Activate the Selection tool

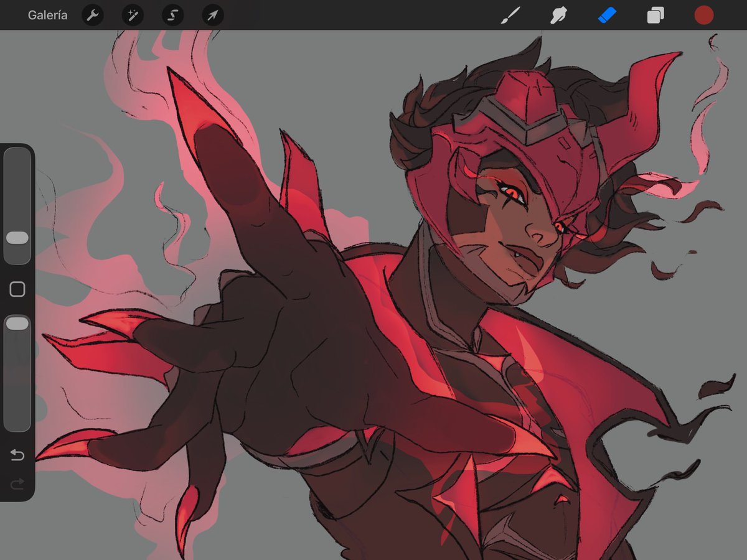click(172, 16)
